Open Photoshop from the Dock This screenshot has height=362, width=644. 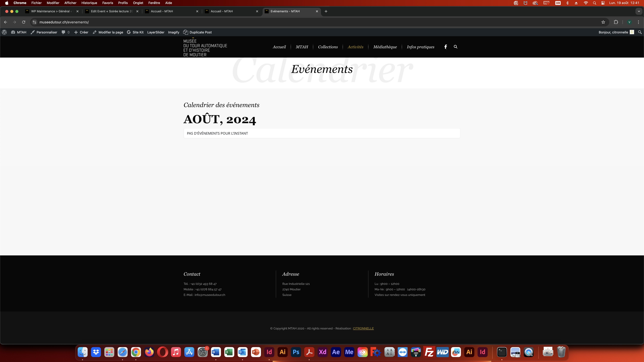pos(296,352)
